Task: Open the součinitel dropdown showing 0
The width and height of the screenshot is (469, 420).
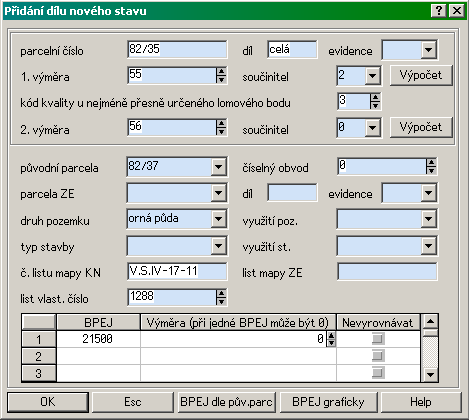Action: [372, 127]
